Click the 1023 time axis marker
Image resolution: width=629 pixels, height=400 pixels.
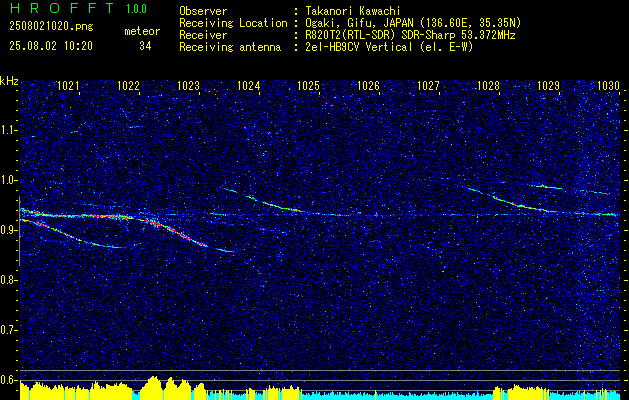click(189, 85)
